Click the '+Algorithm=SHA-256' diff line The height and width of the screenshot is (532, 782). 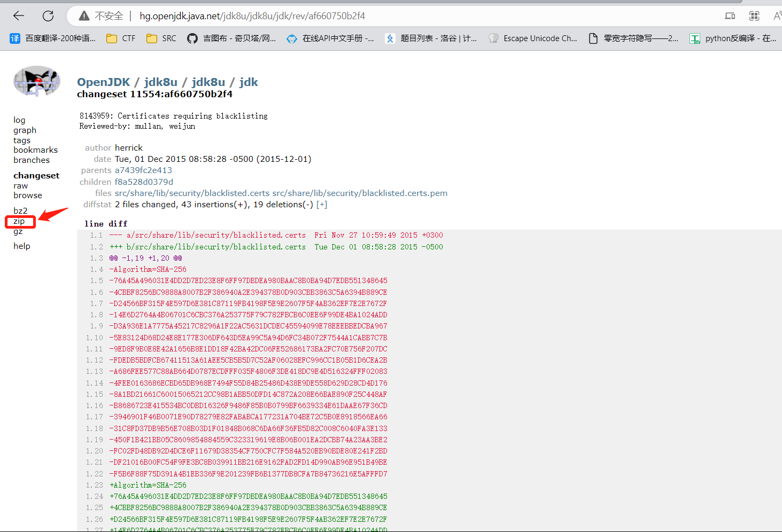coord(148,485)
